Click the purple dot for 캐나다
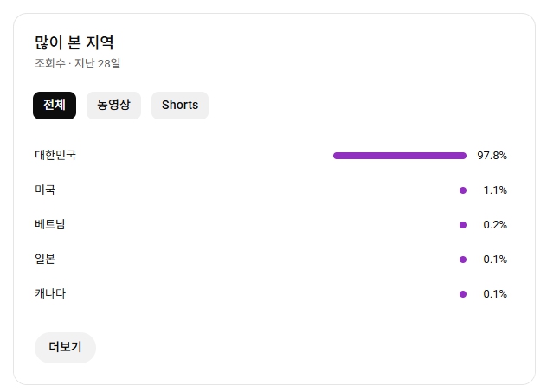This screenshot has height=392, width=547. 463,294
